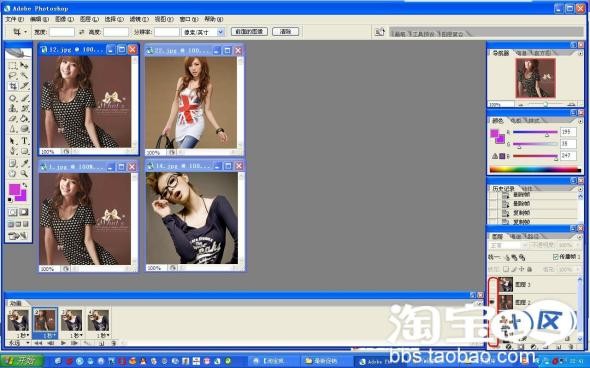Open the 文件 (File) menu
The width and height of the screenshot is (590, 368).
click(14, 19)
